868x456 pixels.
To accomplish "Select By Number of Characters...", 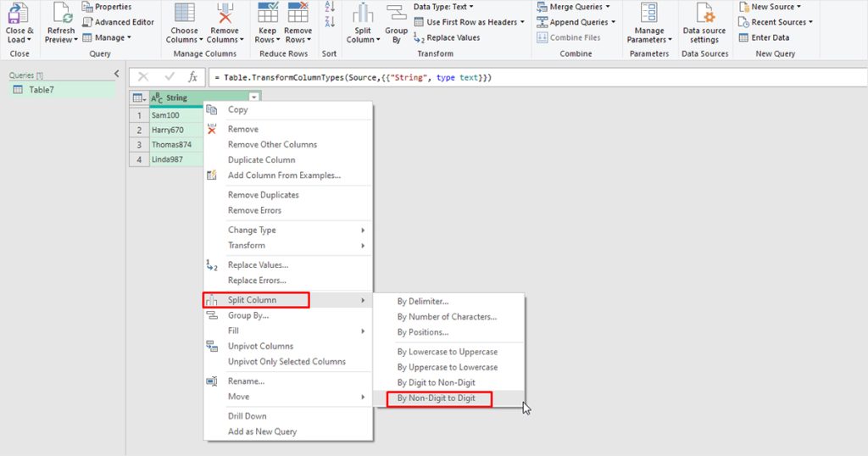I will pyautogui.click(x=448, y=316).
